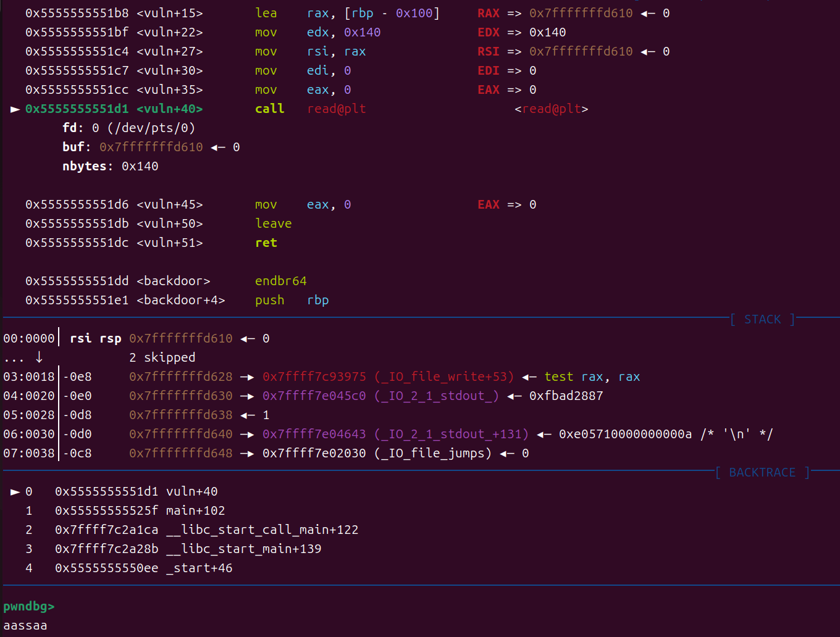The width and height of the screenshot is (840, 637).
Task: Click the RAX register annotation
Action: pos(488,13)
